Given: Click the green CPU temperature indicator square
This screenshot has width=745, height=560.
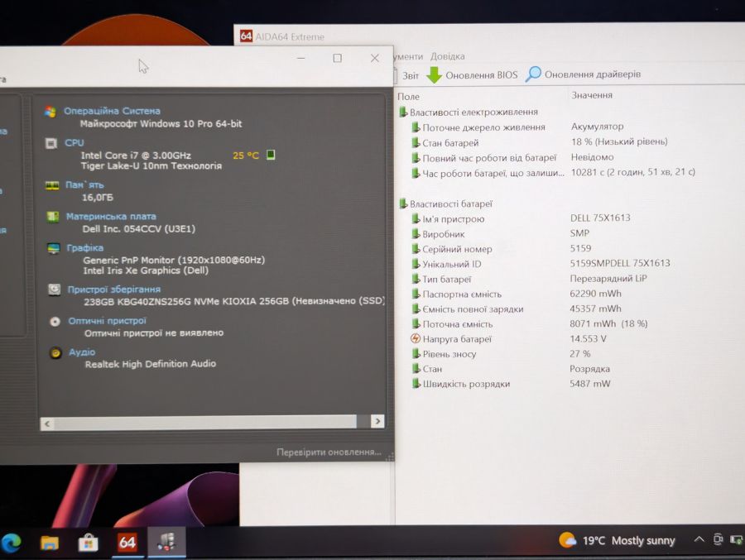Looking at the screenshot, I should coord(271,155).
